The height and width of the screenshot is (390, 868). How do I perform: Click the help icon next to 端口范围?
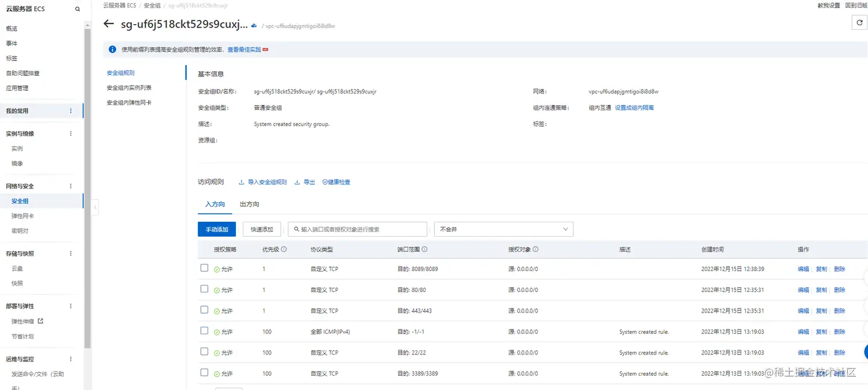(x=424, y=249)
